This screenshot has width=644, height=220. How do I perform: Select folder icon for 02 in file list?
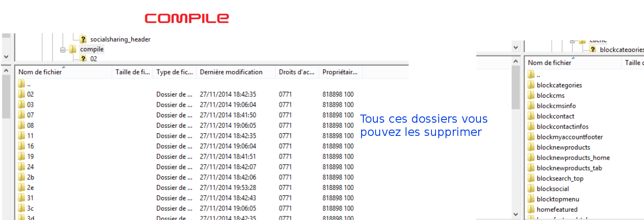tap(21, 94)
